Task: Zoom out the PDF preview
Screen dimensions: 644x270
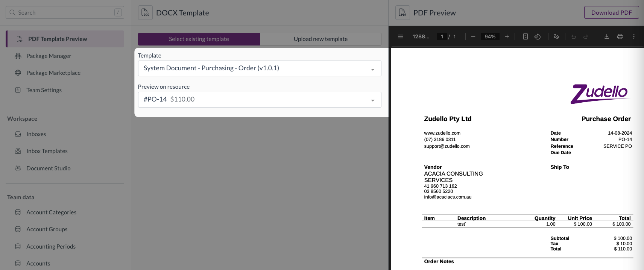Action: [x=473, y=36]
